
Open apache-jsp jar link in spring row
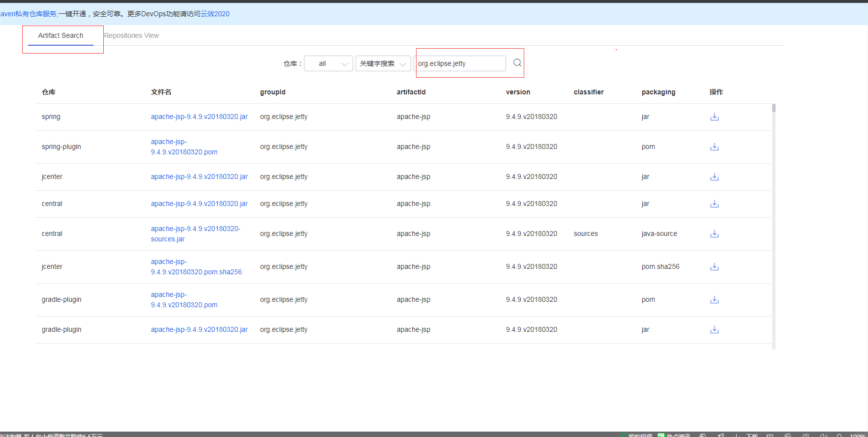(199, 117)
